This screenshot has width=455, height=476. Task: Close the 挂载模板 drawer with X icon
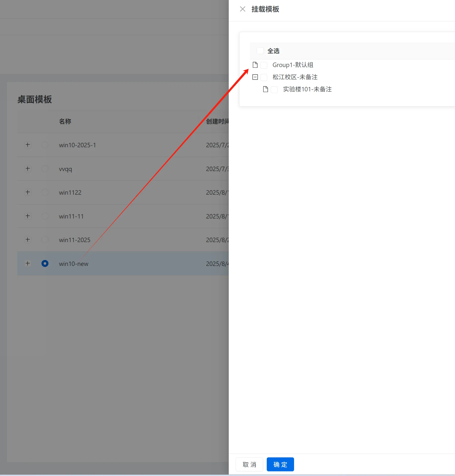pos(243,9)
